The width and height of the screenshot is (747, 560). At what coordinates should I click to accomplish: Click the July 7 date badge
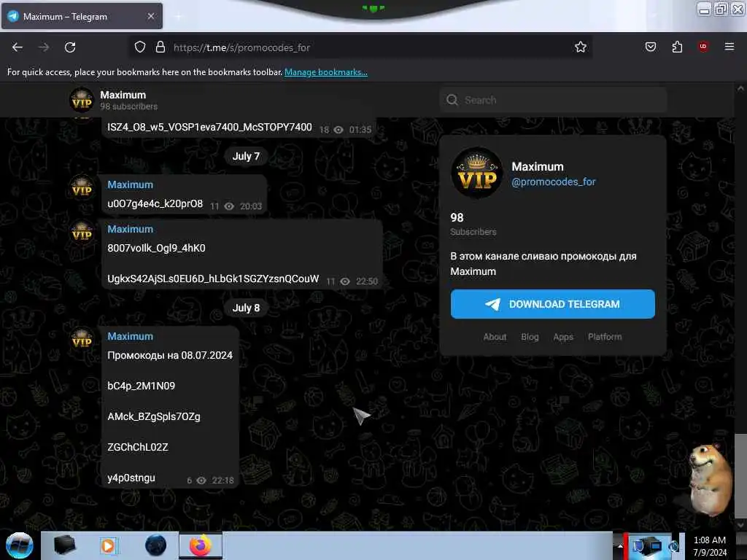(x=246, y=156)
